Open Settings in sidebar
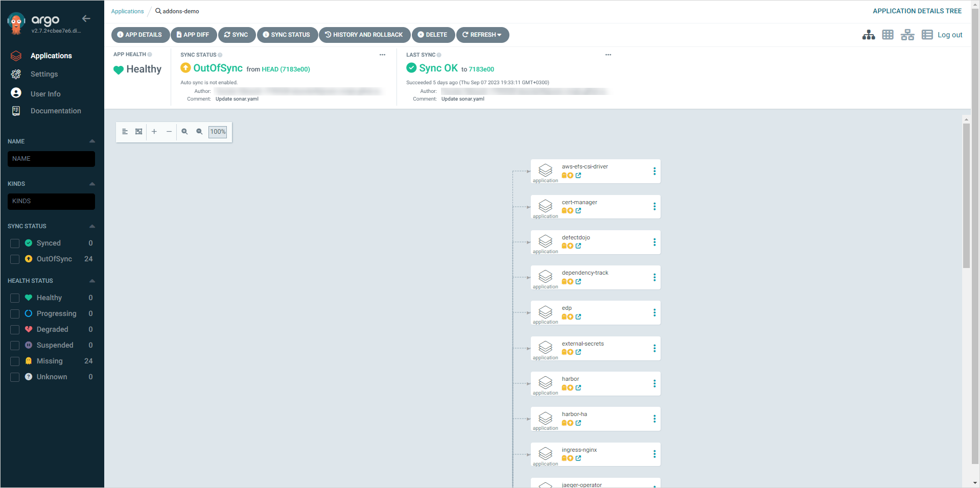The image size is (980, 488). pyautogui.click(x=44, y=74)
